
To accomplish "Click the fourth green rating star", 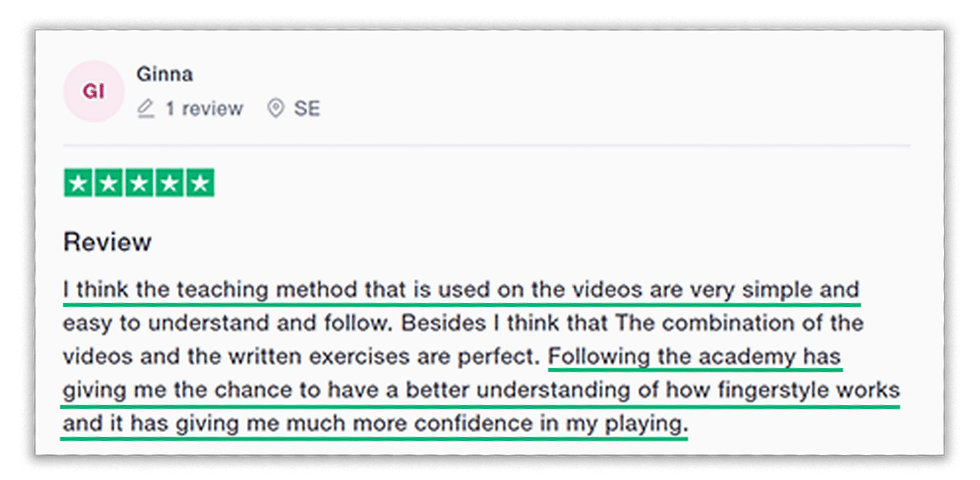I will point(170,183).
